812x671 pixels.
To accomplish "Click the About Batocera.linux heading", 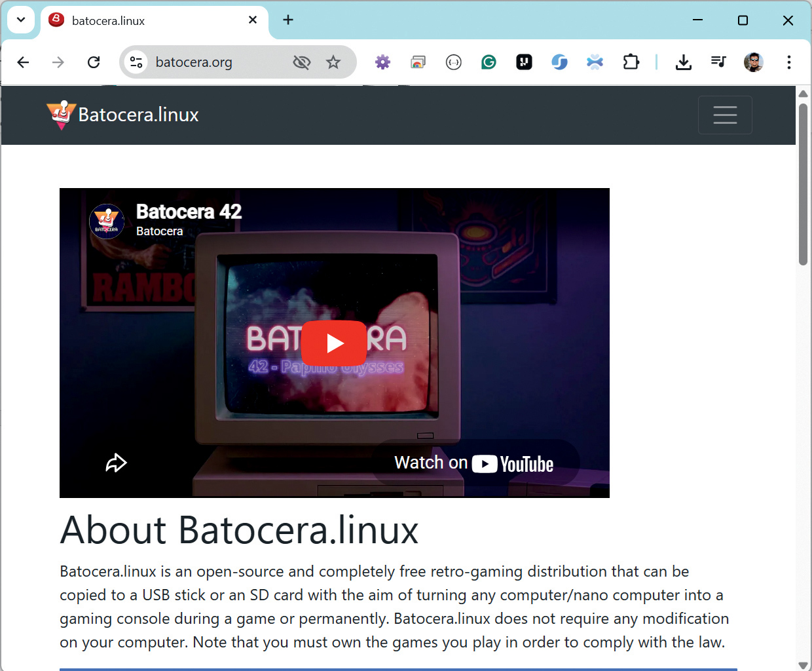I will click(239, 529).
